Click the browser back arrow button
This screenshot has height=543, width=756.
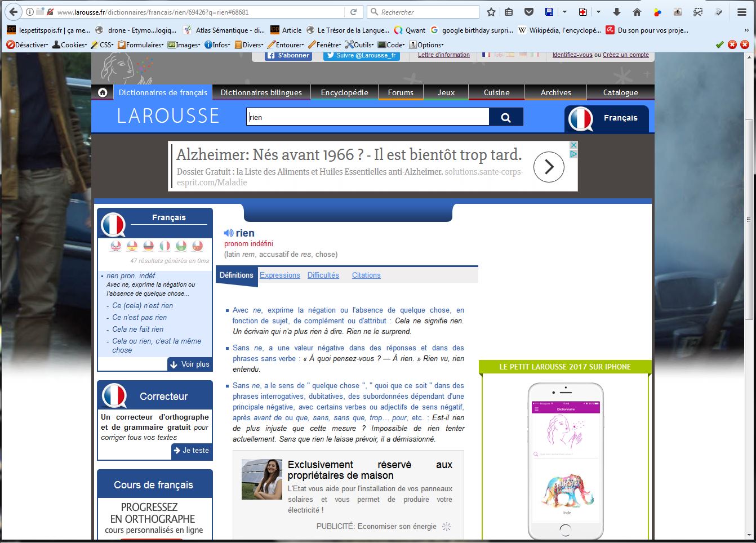point(14,12)
